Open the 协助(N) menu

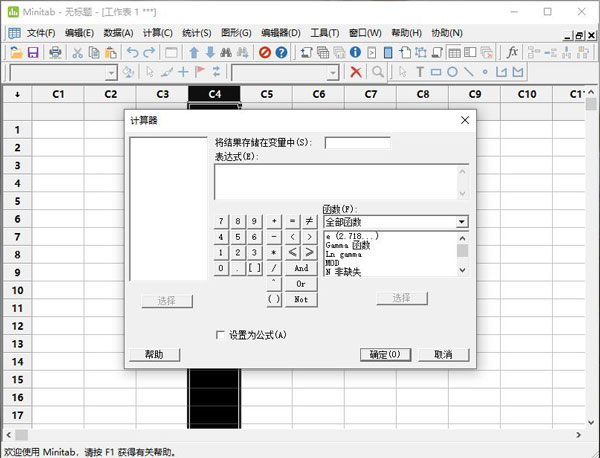coord(447,33)
